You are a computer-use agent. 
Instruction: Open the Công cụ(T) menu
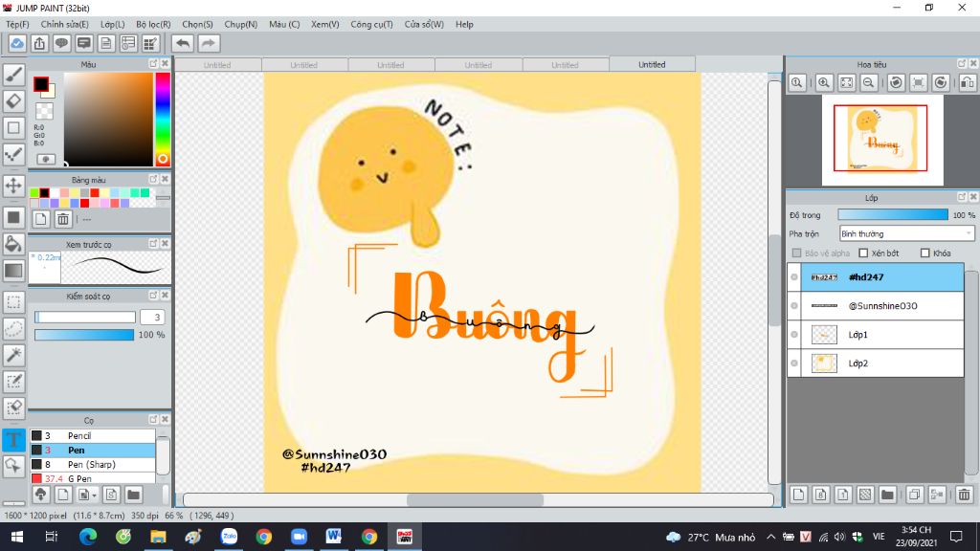click(x=372, y=24)
